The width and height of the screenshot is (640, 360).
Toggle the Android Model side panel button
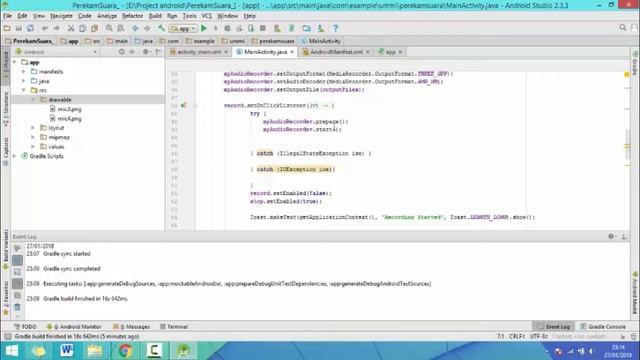click(635, 293)
